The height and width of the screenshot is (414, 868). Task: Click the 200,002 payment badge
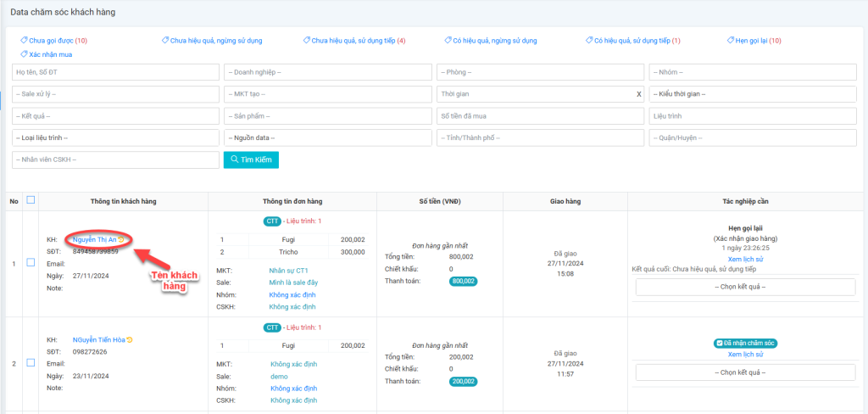click(463, 382)
